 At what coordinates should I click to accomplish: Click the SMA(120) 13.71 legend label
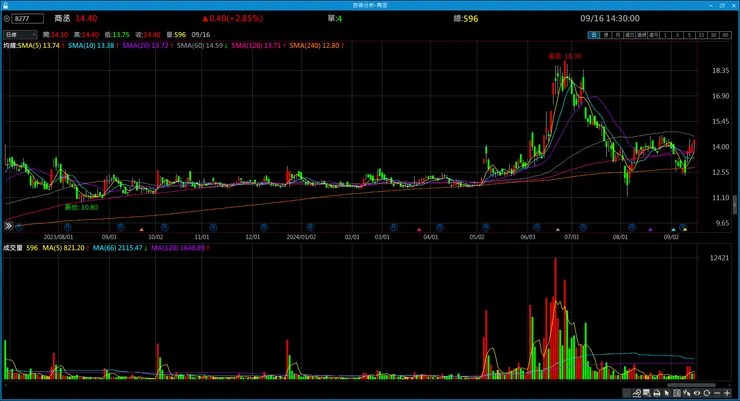(256, 45)
